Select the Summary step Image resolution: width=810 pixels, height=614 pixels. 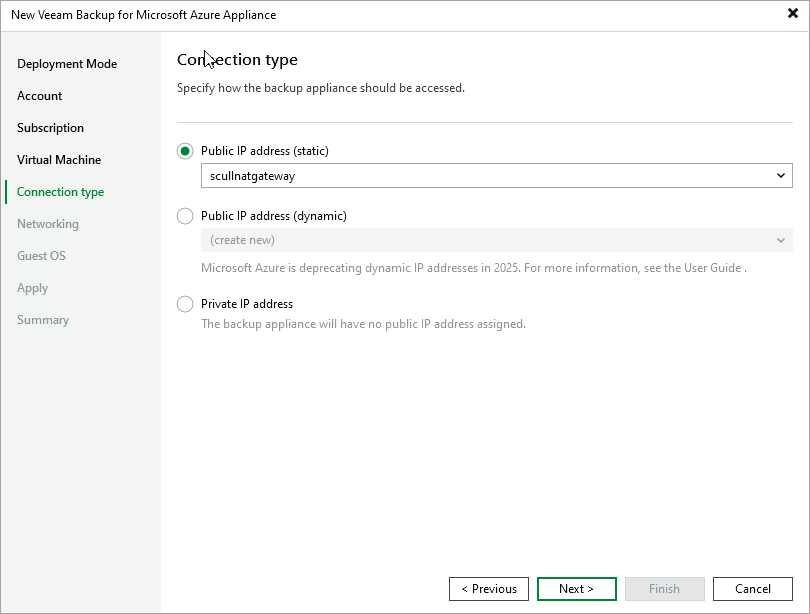coord(43,320)
